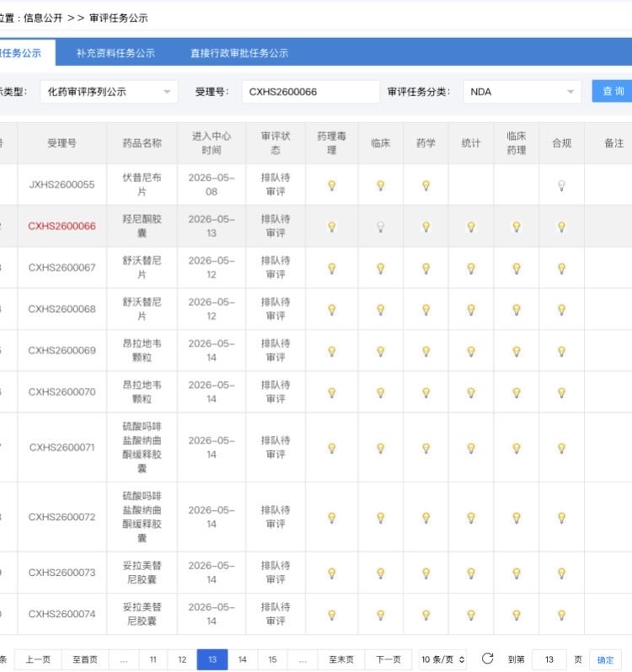Click the 查询 search button
This screenshot has width=632, height=672.
click(x=613, y=91)
